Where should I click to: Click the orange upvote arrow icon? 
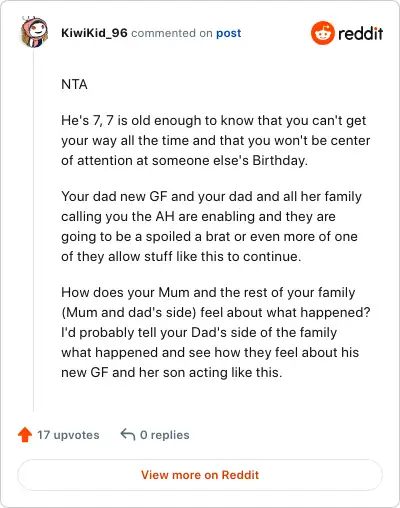pyautogui.click(x=25, y=435)
